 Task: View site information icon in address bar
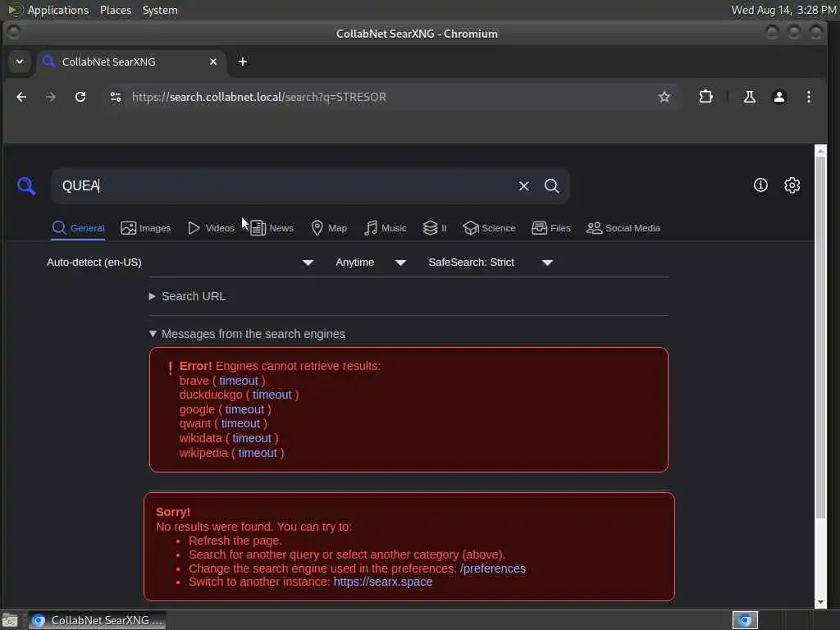pos(115,97)
